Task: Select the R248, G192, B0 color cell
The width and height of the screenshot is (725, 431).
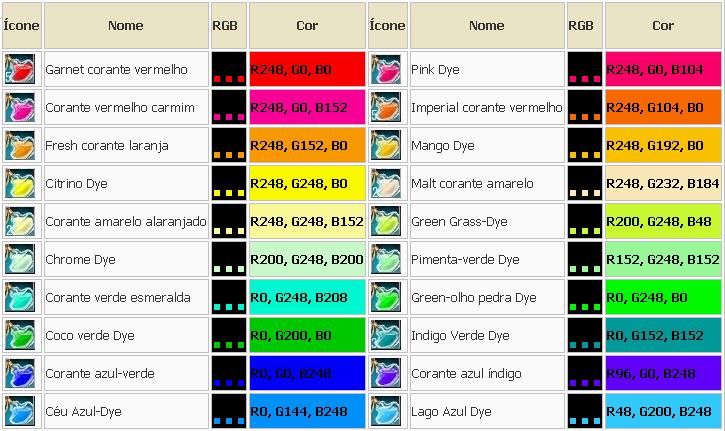Action: (x=663, y=145)
